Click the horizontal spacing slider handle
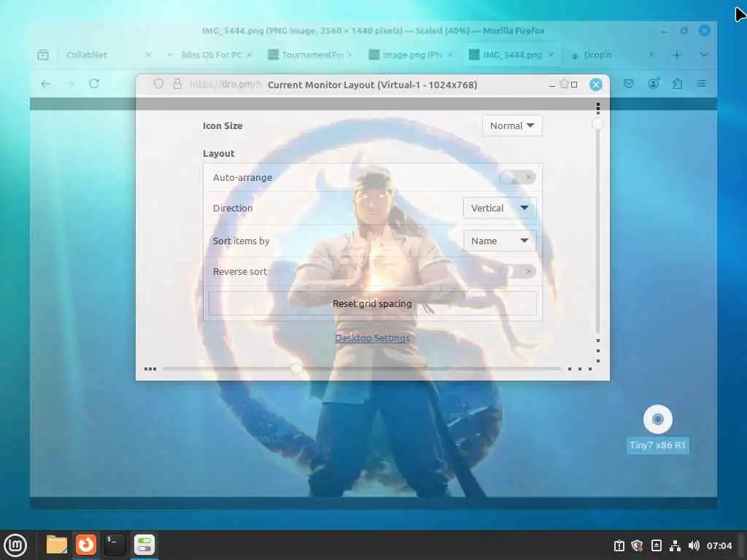Viewport: 747px width, 560px height. click(x=296, y=368)
